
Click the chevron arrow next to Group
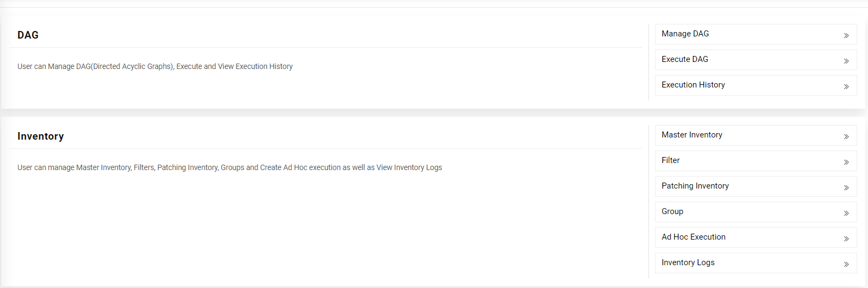pos(846,213)
